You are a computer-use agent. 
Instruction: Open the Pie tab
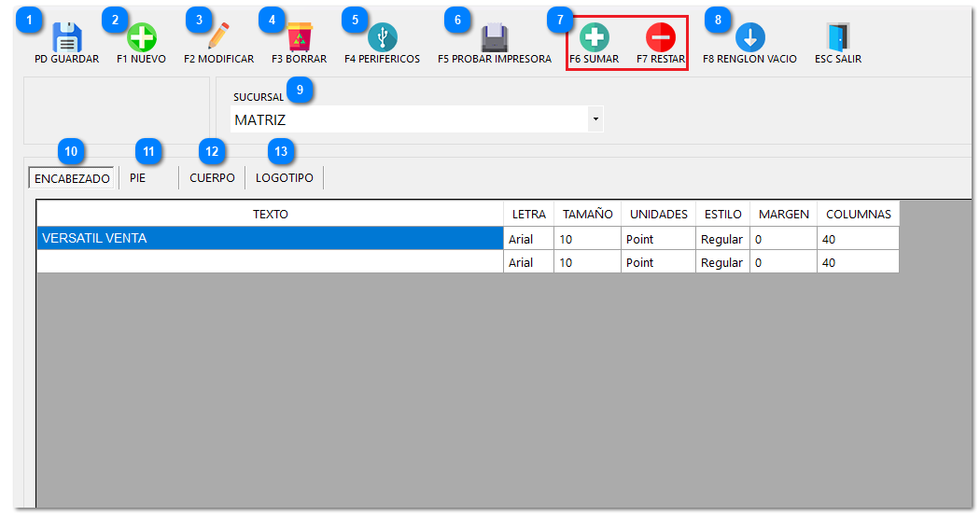tap(137, 178)
